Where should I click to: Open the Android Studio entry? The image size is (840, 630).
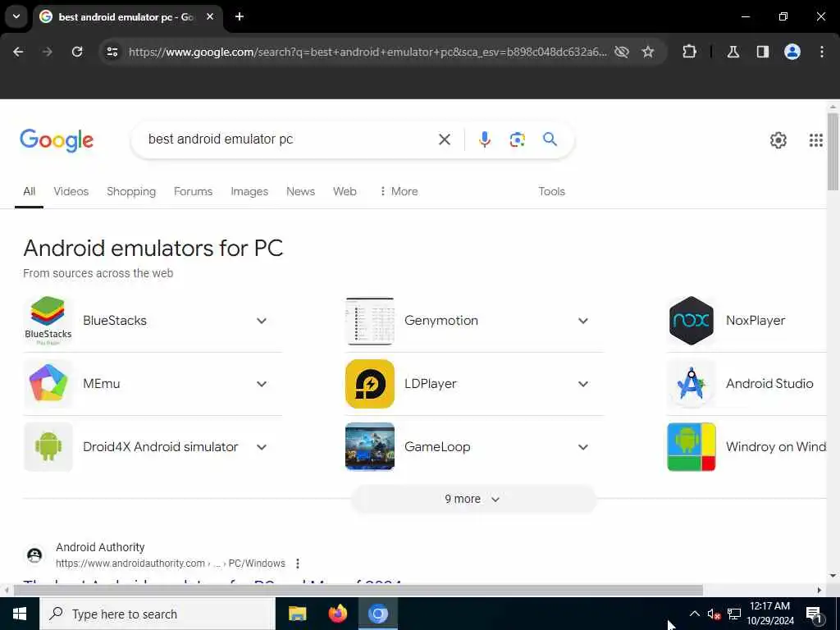click(x=769, y=384)
